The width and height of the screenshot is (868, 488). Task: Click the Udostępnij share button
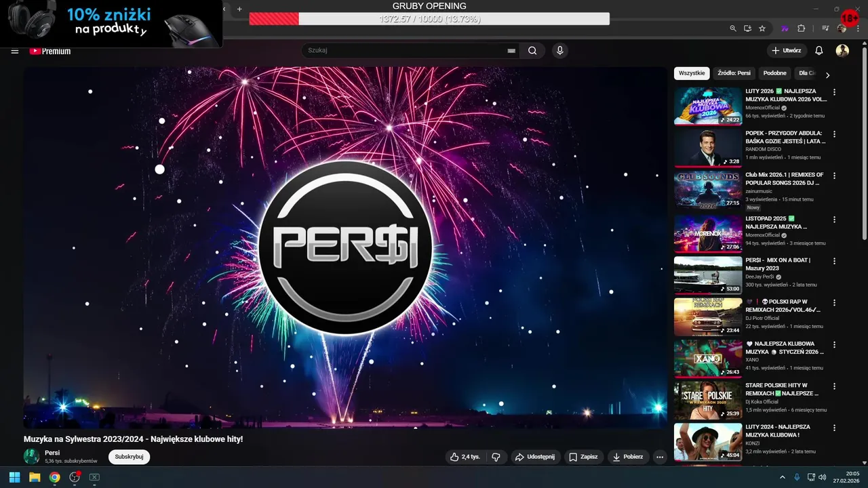coord(535,457)
